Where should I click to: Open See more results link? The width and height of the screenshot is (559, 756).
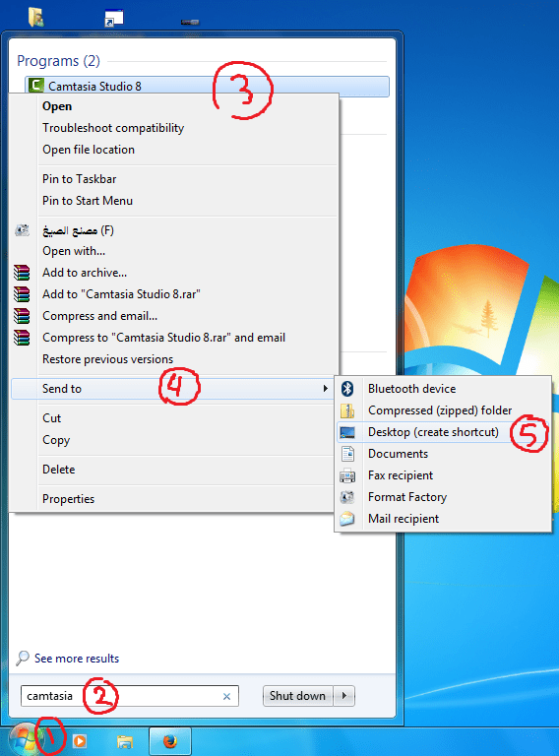(x=77, y=659)
